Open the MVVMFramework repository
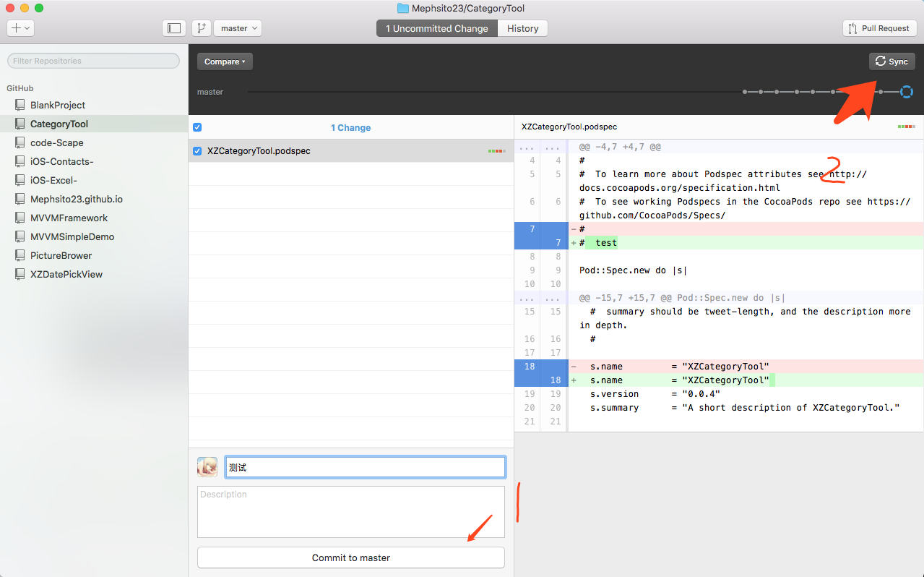 (69, 218)
